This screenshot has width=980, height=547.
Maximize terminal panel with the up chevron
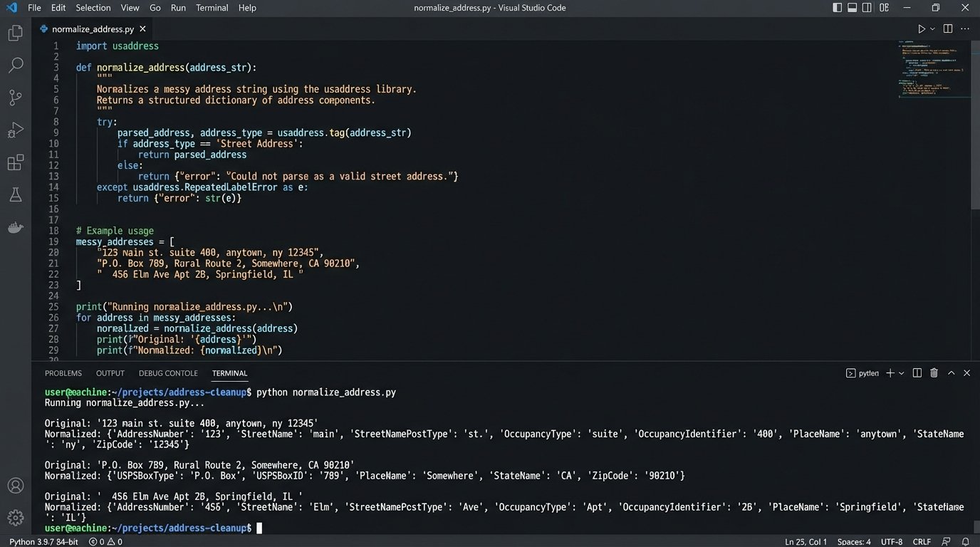pyautogui.click(x=951, y=373)
